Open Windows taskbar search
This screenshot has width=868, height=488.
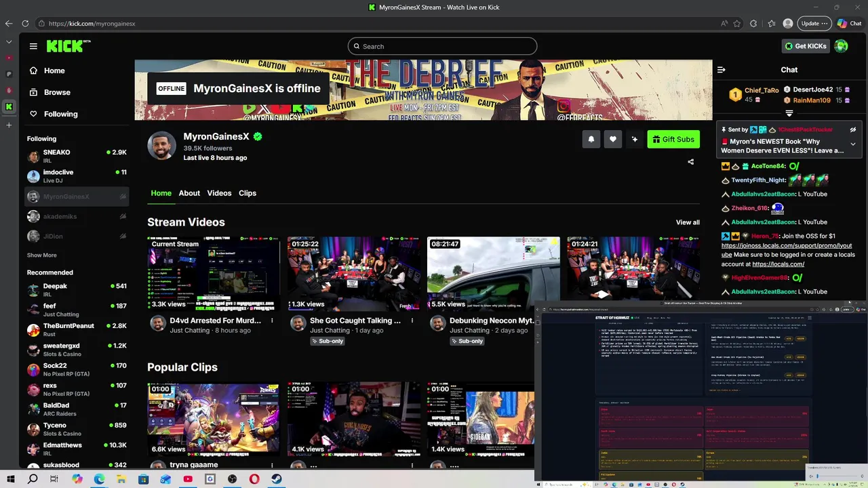pos(33,479)
